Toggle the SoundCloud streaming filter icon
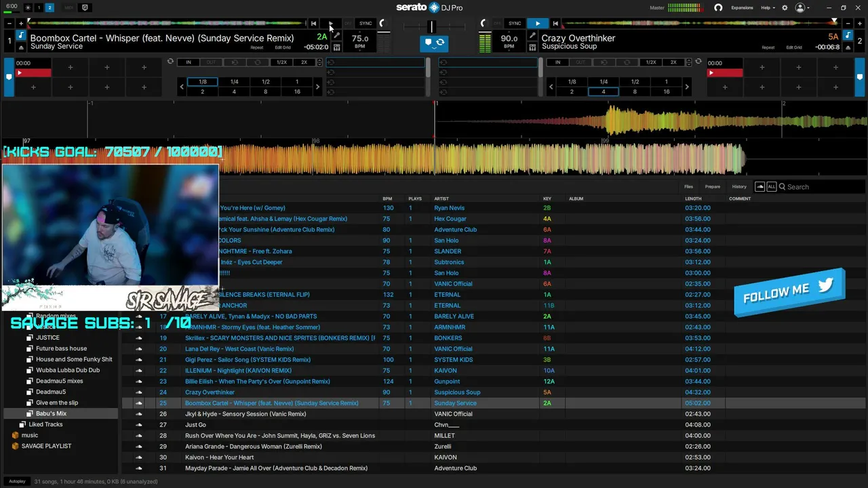Screen dimensions: 868x488 click(759, 186)
